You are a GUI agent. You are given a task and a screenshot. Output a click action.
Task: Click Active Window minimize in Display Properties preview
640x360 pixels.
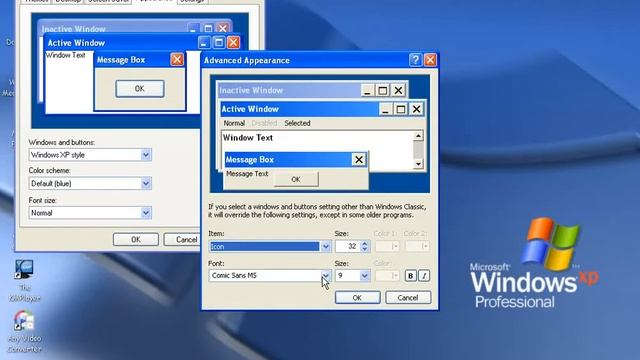pyautogui.click(x=204, y=42)
